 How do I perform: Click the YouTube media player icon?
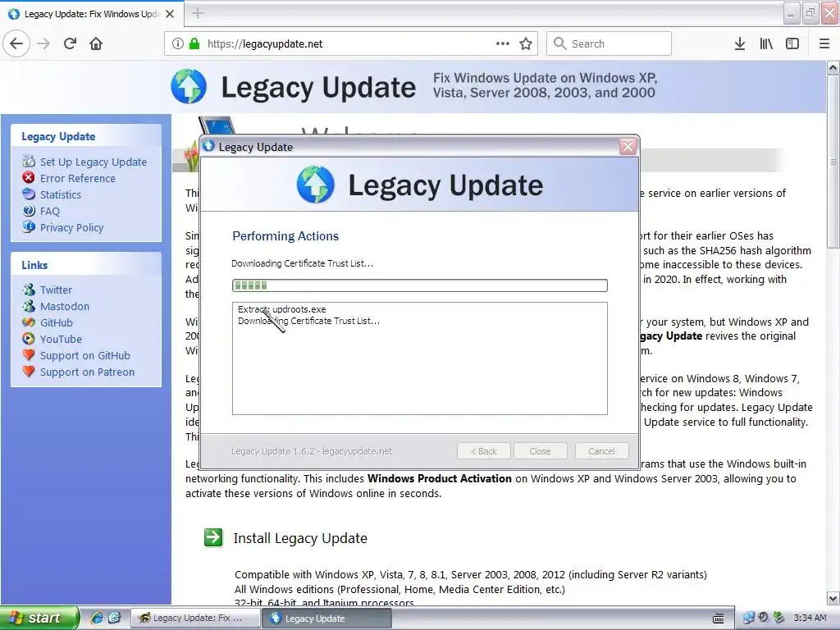point(29,339)
